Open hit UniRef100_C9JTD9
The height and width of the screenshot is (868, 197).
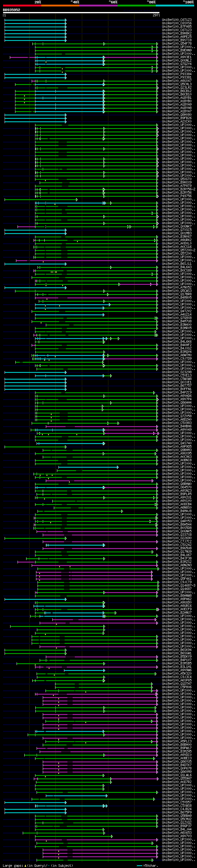point(177,358)
